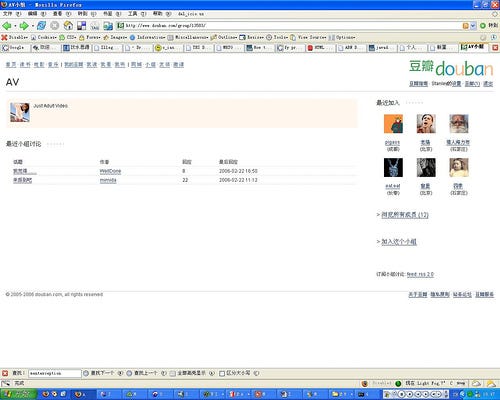Go forward with the green Forward arrow
Image resolution: width=500 pixels, height=400 pixels.
24,26
